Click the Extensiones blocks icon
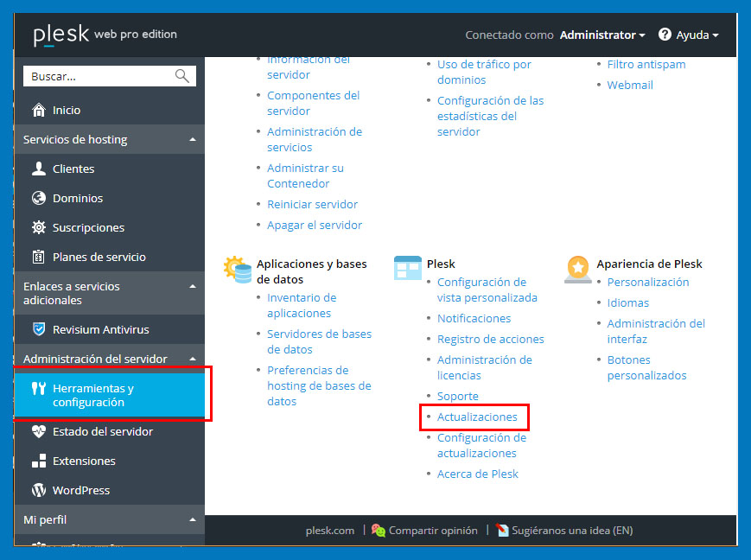Viewport: 751px width, 560px height. (38, 461)
